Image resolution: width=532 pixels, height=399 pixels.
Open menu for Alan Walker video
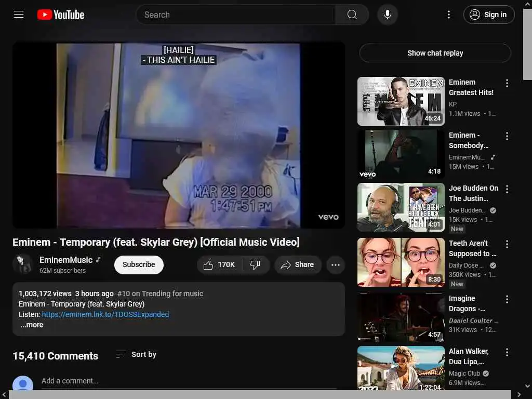point(507,352)
